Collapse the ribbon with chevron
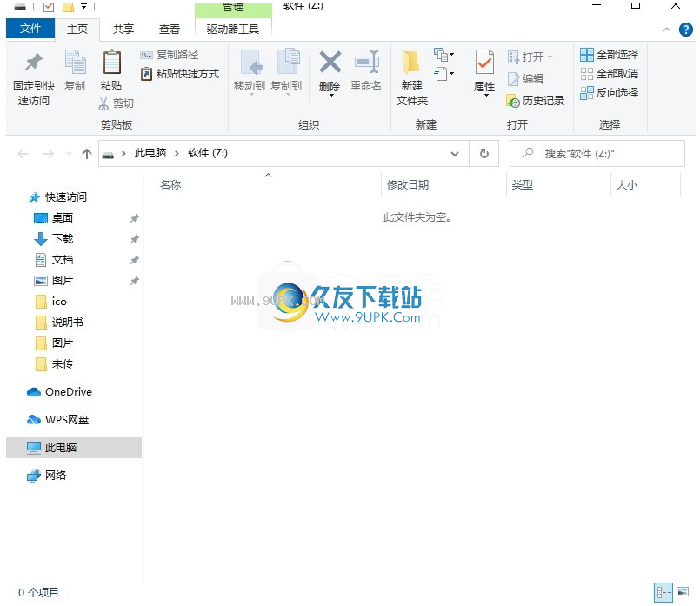Image resolution: width=700 pixels, height=606 pixels. pyautogui.click(x=667, y=30)
